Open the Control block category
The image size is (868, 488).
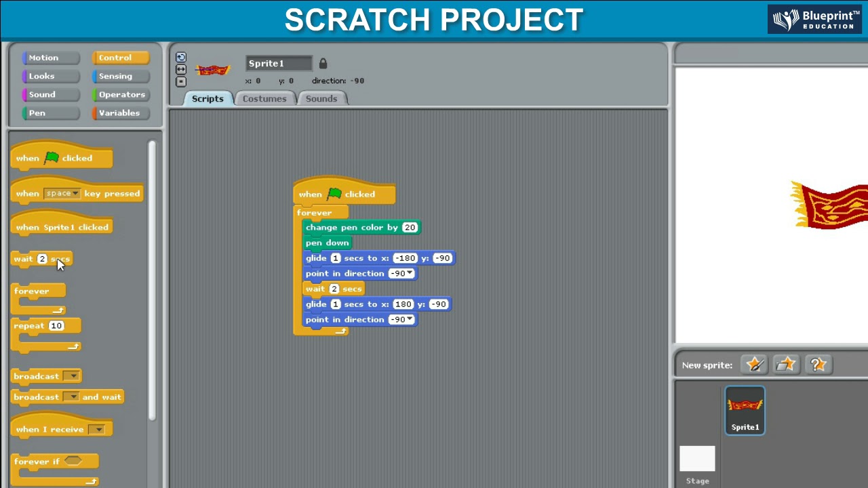click(x=121, y=58)
